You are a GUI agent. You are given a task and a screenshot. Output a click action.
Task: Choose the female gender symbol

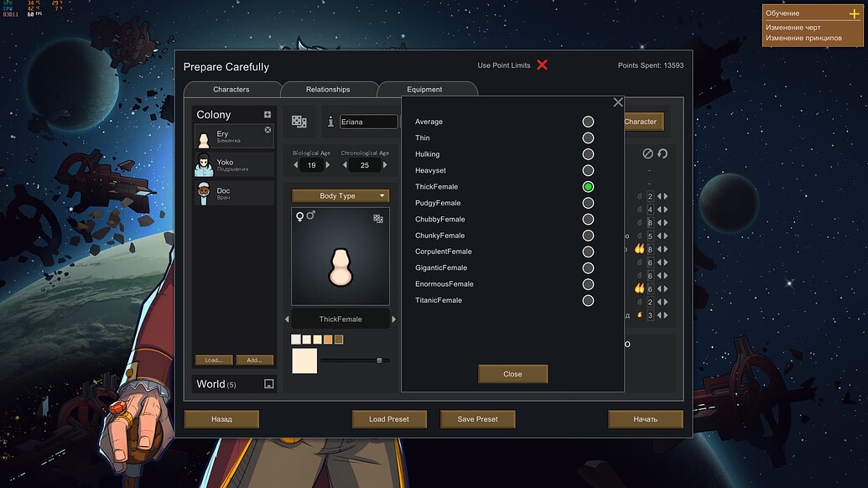[x=299, y=216]
